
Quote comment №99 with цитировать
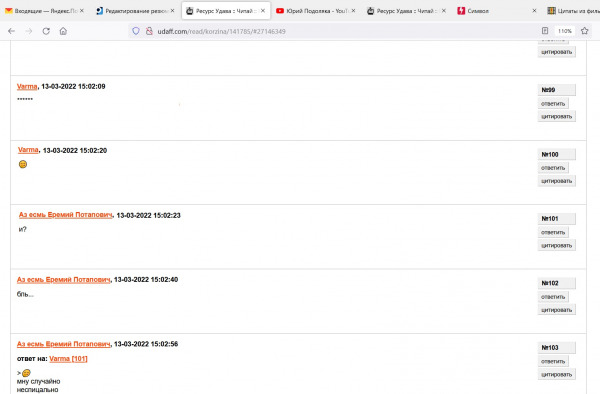pos(556,116)
